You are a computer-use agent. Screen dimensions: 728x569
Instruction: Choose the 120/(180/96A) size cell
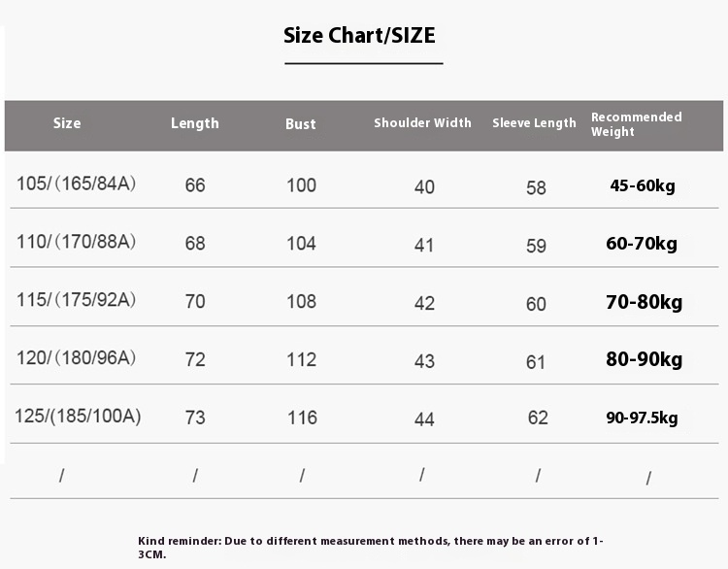point(76,358)
